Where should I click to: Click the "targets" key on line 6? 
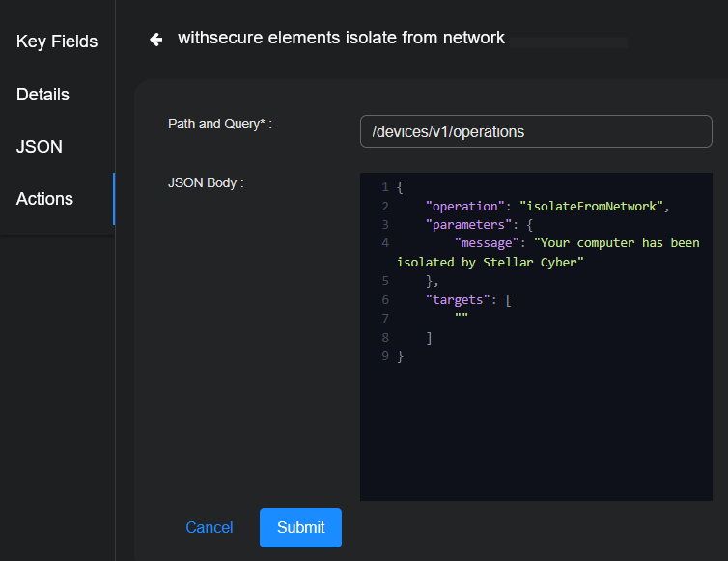coord(458,299)
